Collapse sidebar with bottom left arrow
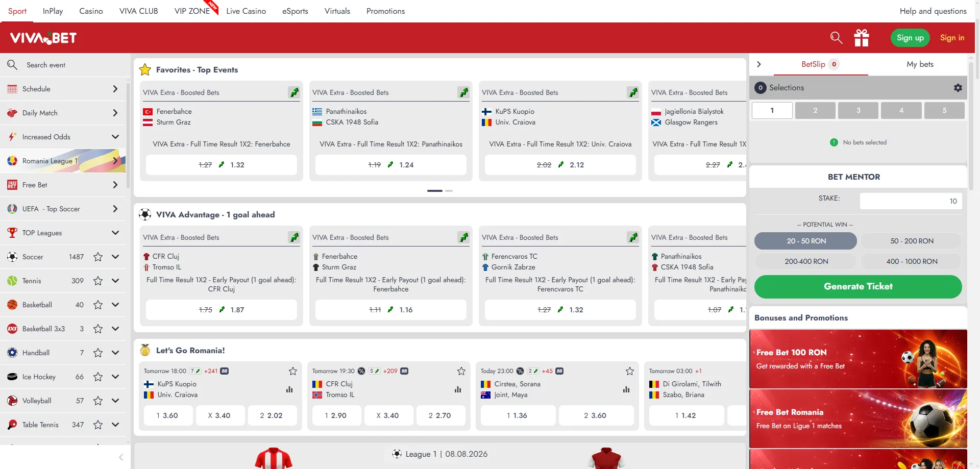Viewport: 980px width, 469px height. (x=121, y=457)
